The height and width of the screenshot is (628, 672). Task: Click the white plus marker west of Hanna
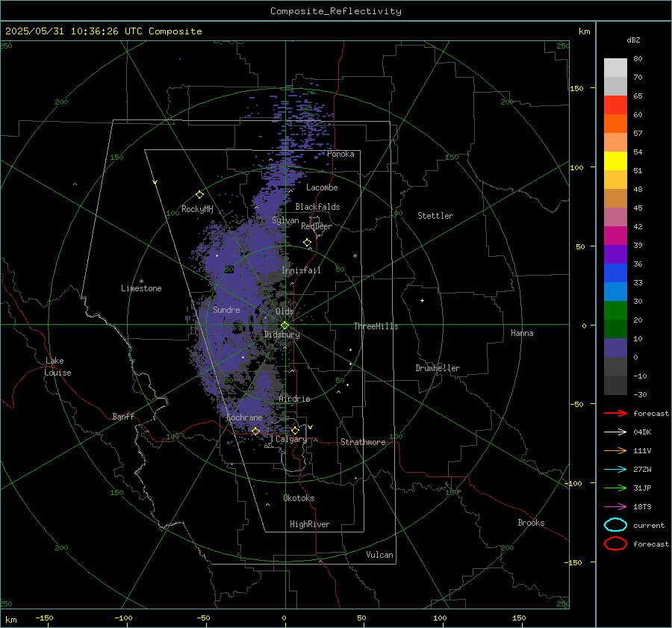click(x=422, y=300)
